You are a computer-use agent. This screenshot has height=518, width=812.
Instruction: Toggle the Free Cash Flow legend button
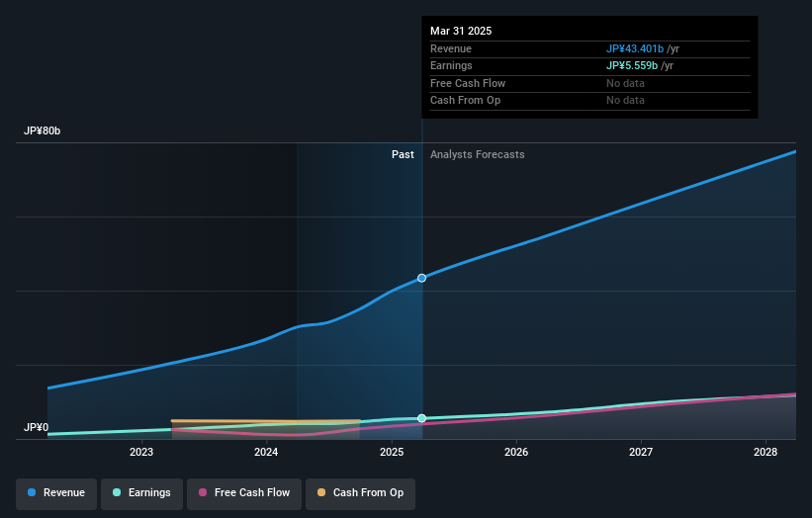244,493
